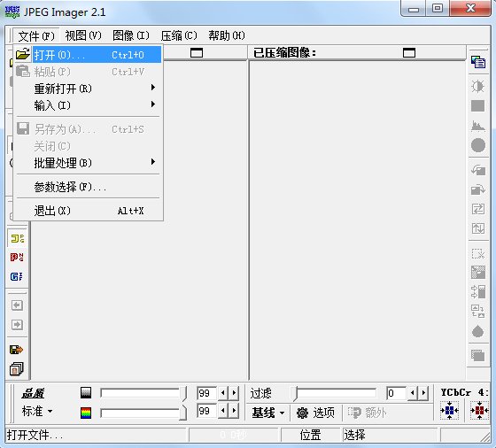Click the 过滤 filter value field
Viewport: 496px width, 448px height.
click(x=397, y=393)
